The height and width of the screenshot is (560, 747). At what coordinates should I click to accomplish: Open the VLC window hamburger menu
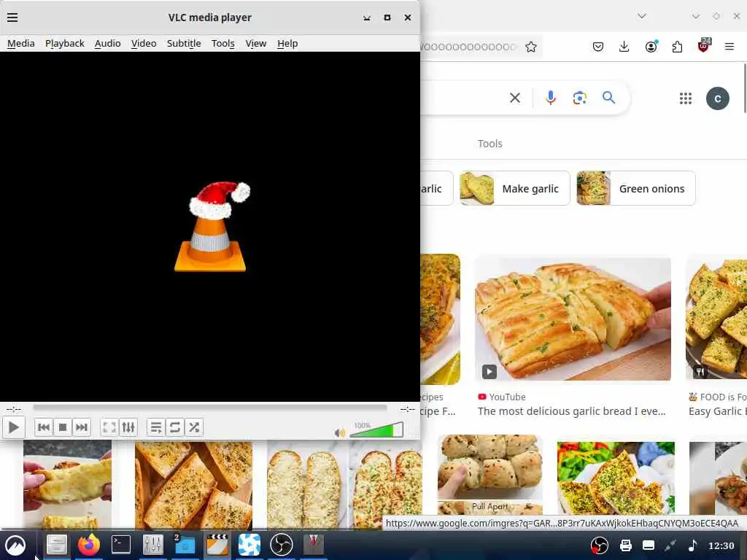click(x=12, y=17)
